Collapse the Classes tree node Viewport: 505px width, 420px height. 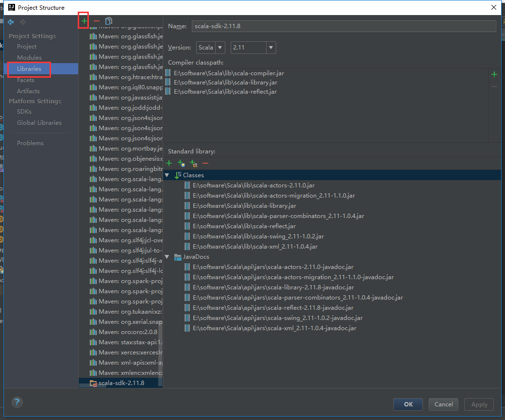167,175
